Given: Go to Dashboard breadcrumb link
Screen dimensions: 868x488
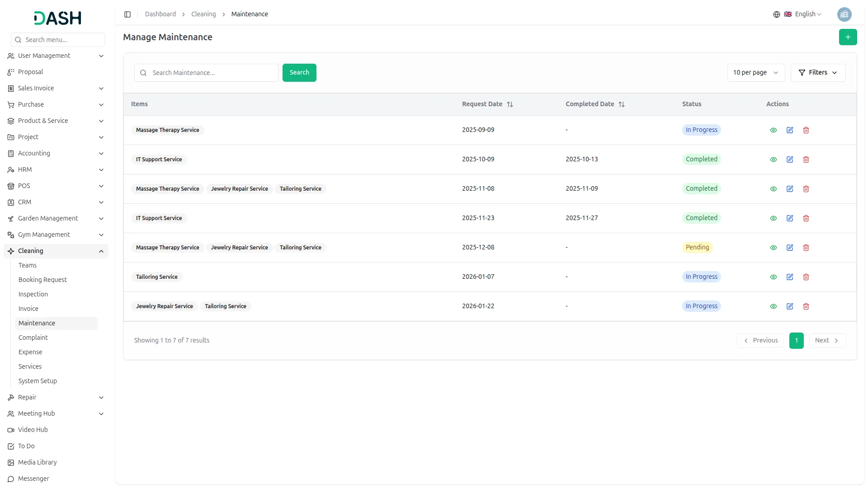Looking at the screenshot, I should coord(160,14).
